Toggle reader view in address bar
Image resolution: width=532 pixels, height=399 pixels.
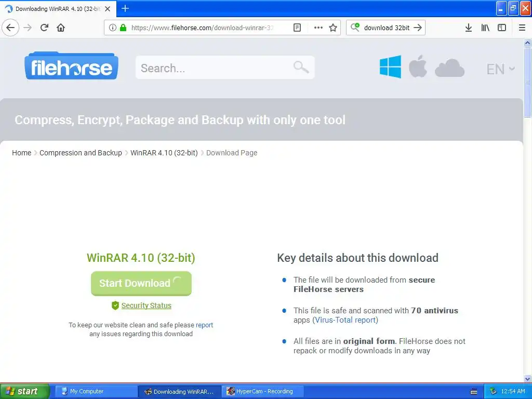tap(297, 28)
